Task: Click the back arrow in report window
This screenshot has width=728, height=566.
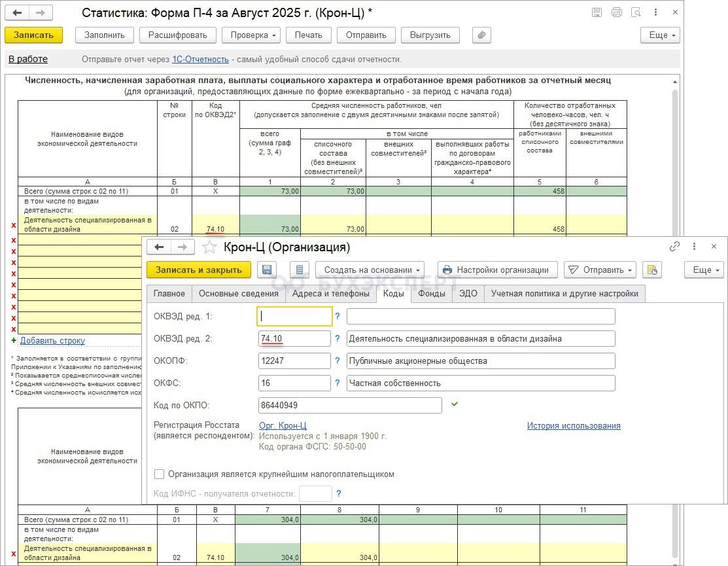Action: (18, 12)
